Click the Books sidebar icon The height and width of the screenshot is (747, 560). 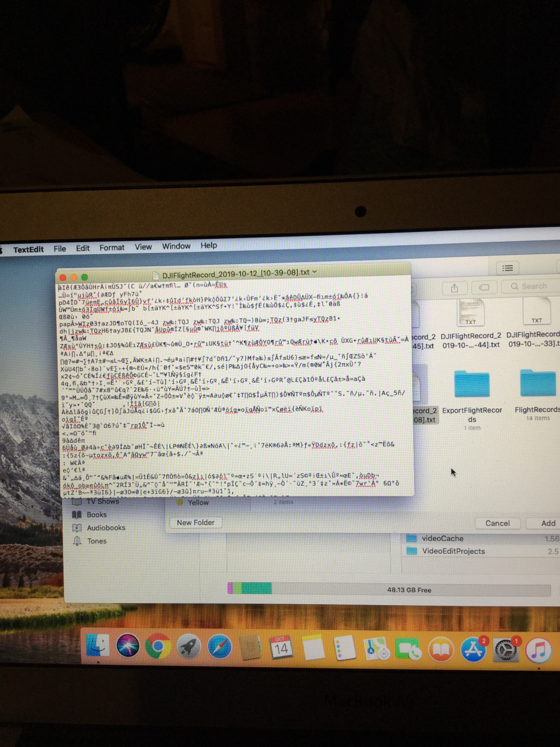(x=77, y=515)
